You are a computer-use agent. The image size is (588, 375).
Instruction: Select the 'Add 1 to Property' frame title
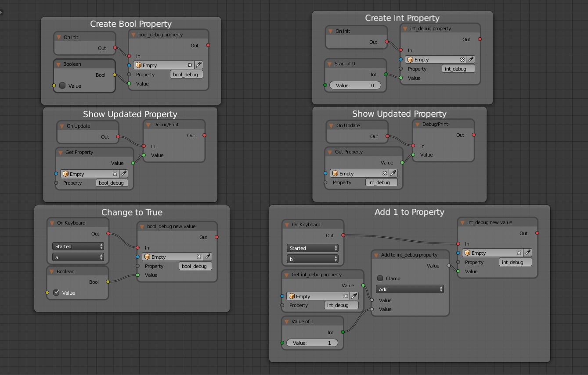coord(409,212)
